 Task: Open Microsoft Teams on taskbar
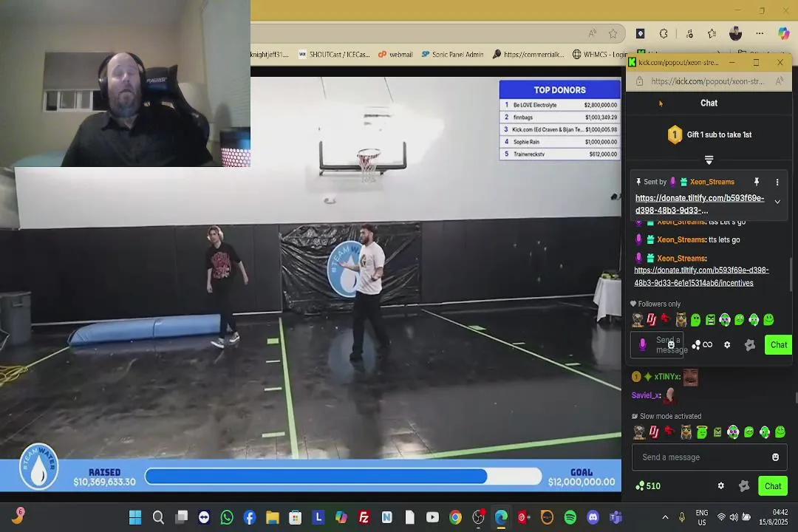point(615,518)
